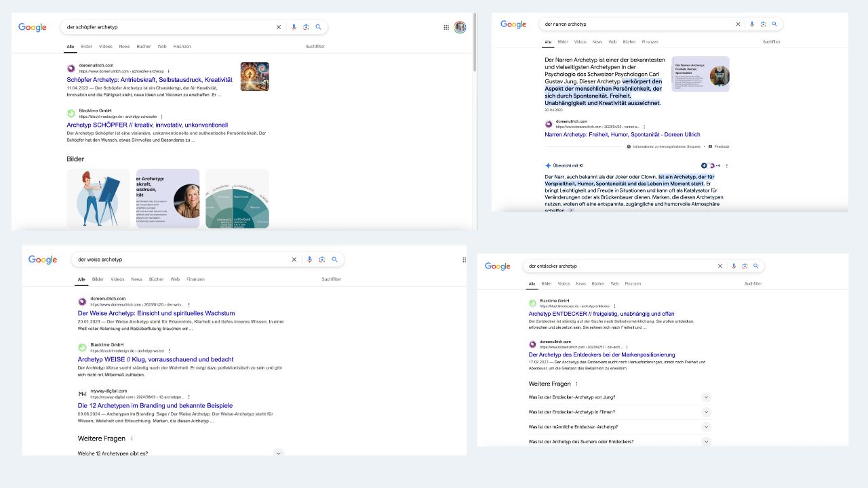The height and width of the screenshot is (488, 868).
Task: Switch to the Bilder tab
Action: pyautogui.click(x=87, y=46)
